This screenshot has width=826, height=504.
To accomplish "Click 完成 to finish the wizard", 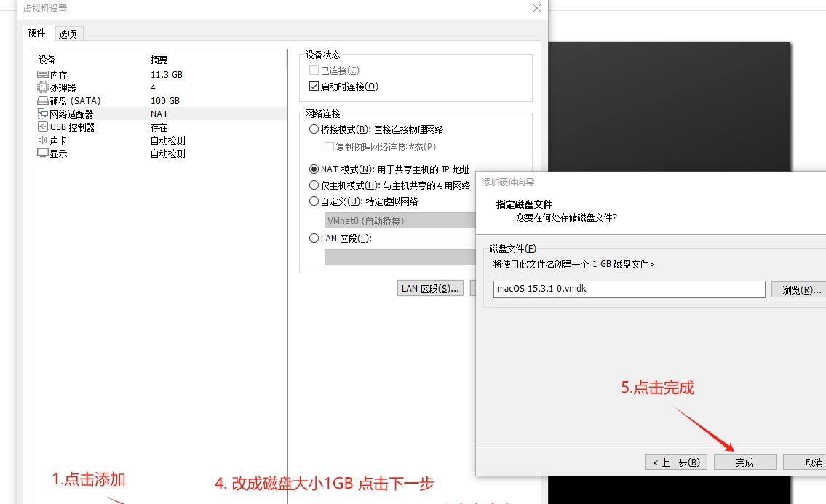I will (745, 463).
